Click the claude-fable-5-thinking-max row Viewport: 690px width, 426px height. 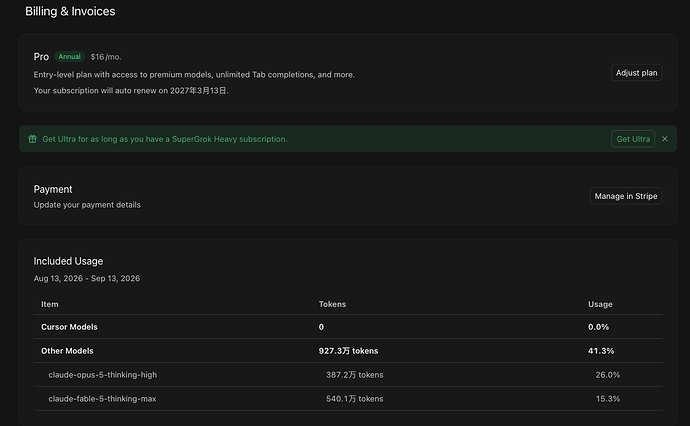coord(348,399)
